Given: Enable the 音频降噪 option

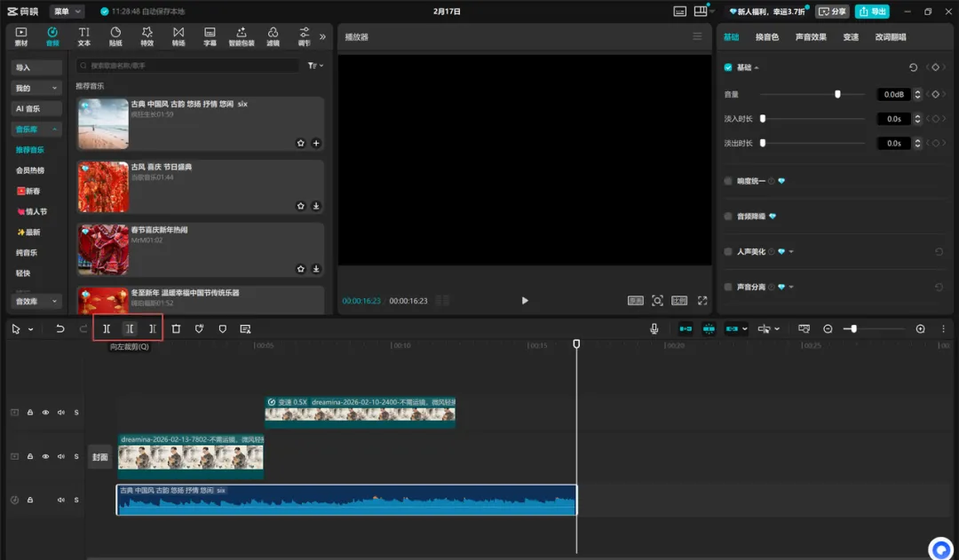Looking at the screenshot, I should click(x=728, y=216).
